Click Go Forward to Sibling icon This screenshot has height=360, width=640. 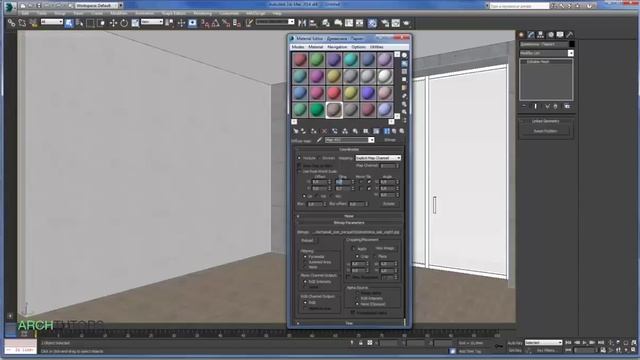(402, 131)
